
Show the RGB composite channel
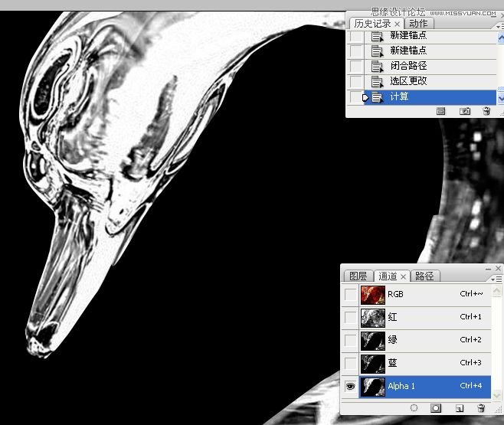[x=351, y=294]
